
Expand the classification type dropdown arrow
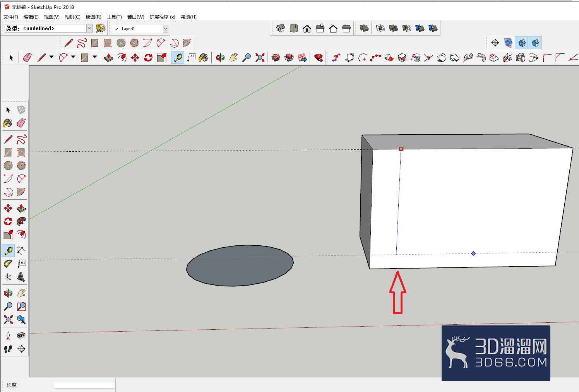click(89, 28)
